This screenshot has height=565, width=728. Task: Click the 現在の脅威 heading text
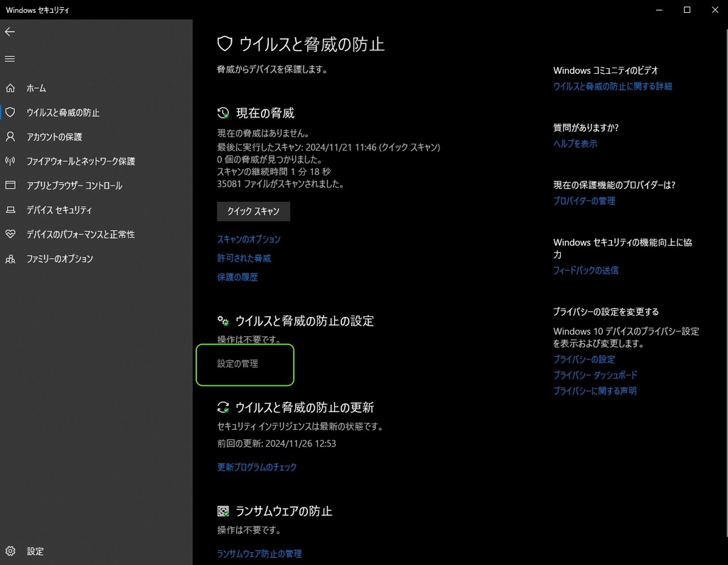(x=266, y=113)
